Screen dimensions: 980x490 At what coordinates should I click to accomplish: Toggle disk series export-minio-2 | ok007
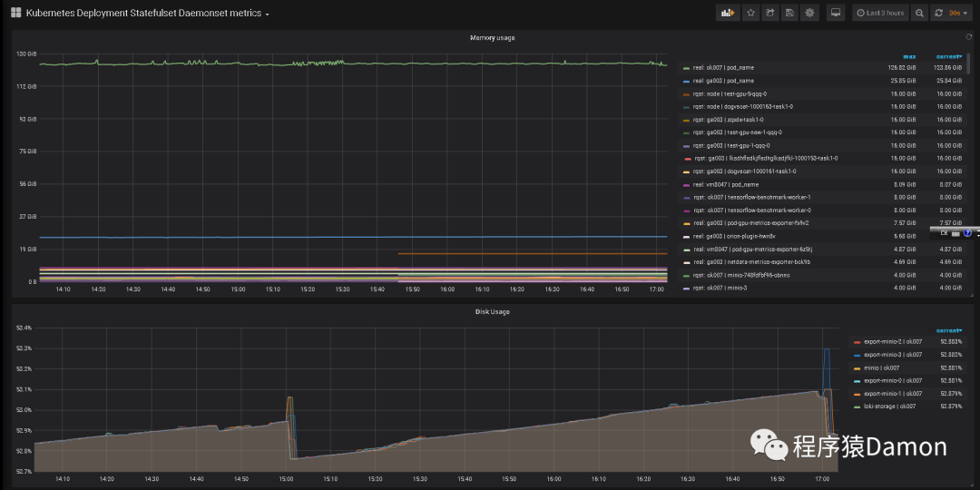tap(893, 342)
